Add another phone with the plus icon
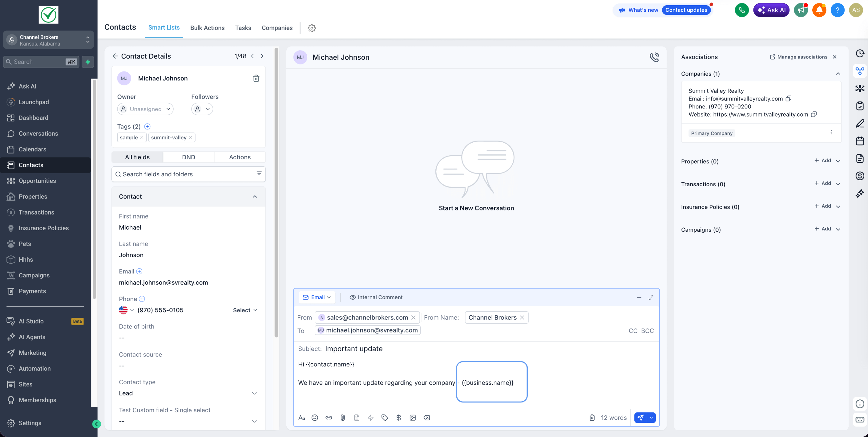Viewport: 868px width, 437px height. pyautogui.click(x=142, y=299)
